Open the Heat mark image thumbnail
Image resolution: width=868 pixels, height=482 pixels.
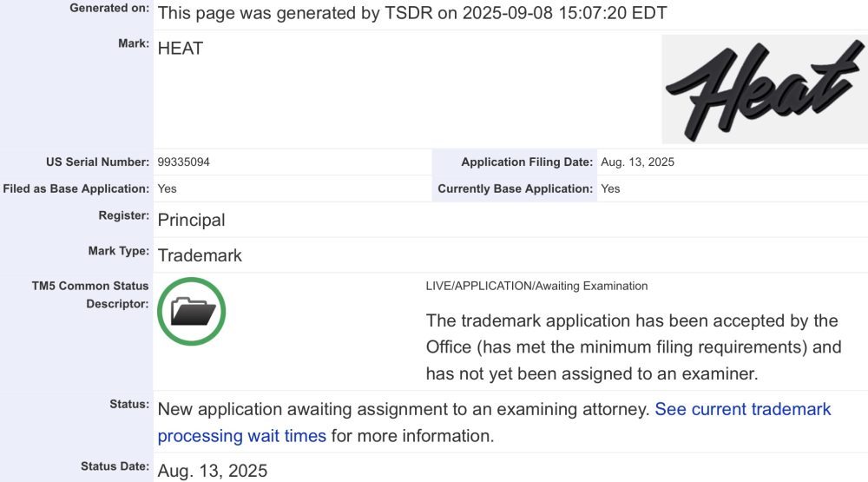(x=765, y=89)
